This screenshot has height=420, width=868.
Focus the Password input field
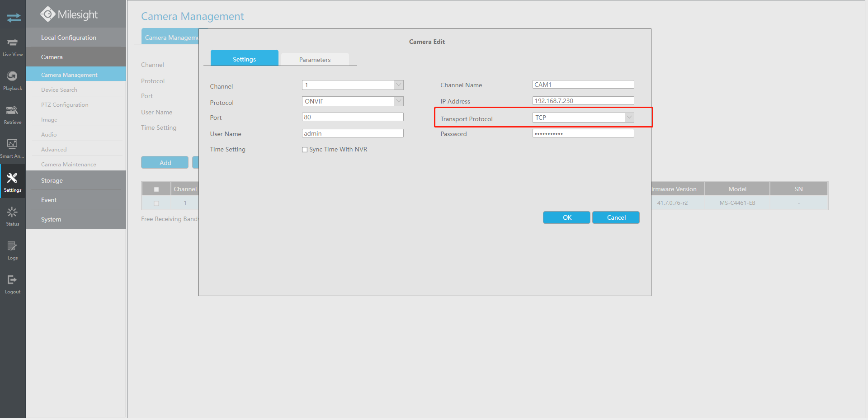[583, 133]
